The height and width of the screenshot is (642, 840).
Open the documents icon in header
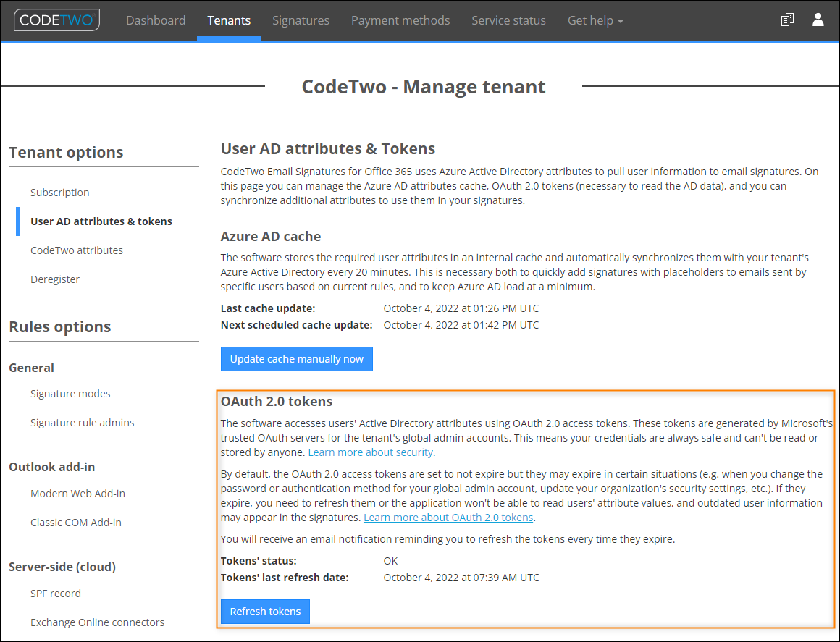(x=787, y=20)
